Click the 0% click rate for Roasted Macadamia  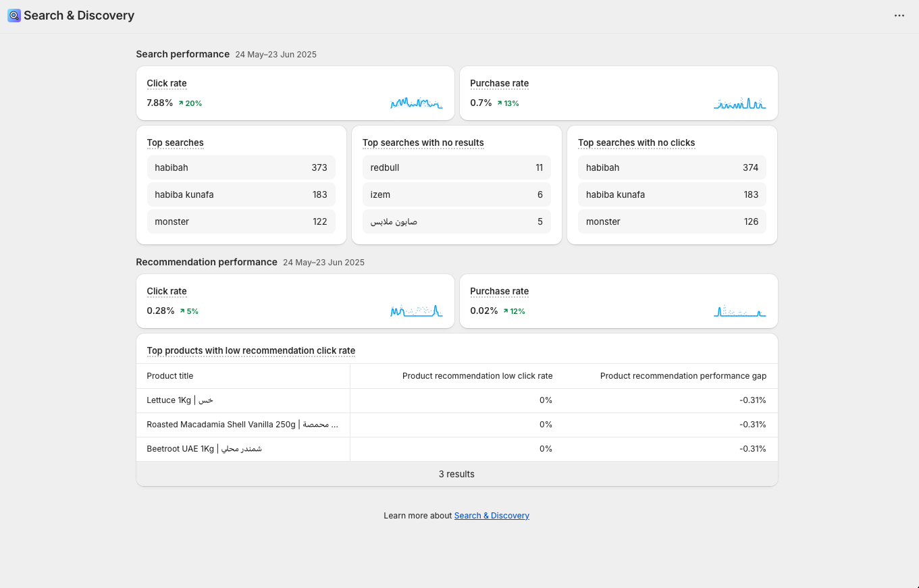coord(546,425)
